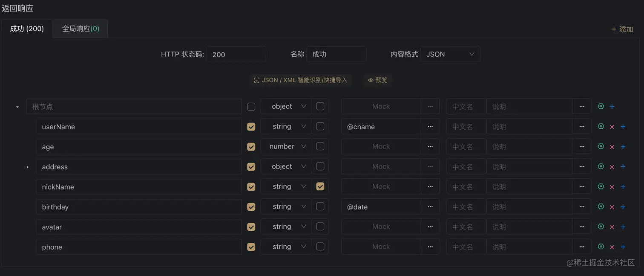Click the red delete icon for phone
Image resolution: width=644 pixels, height=276 pixels.
pyautogui.click(x=612, y=247)
